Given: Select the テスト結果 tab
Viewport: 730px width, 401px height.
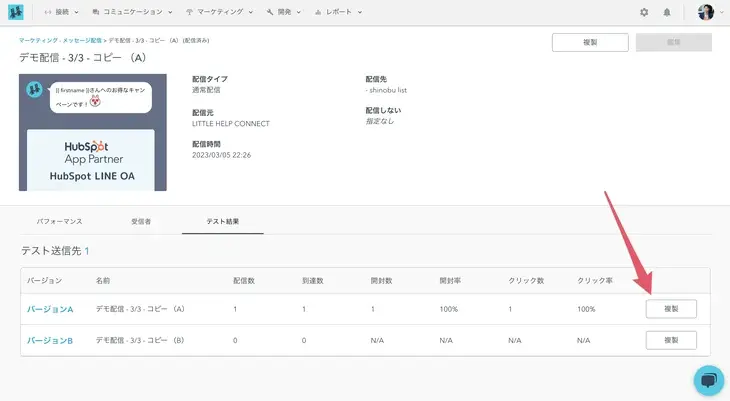Looking at the screenshot, I should 222,220.
